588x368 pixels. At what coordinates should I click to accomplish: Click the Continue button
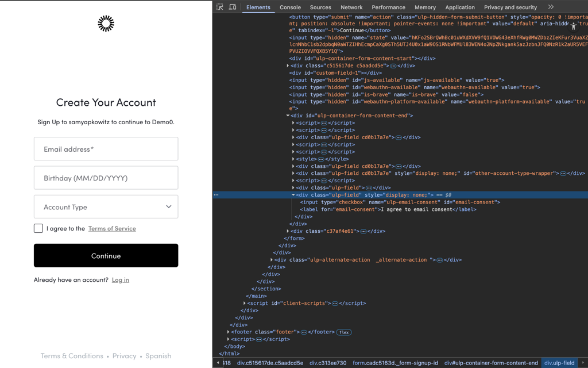(x=106, y=255)
